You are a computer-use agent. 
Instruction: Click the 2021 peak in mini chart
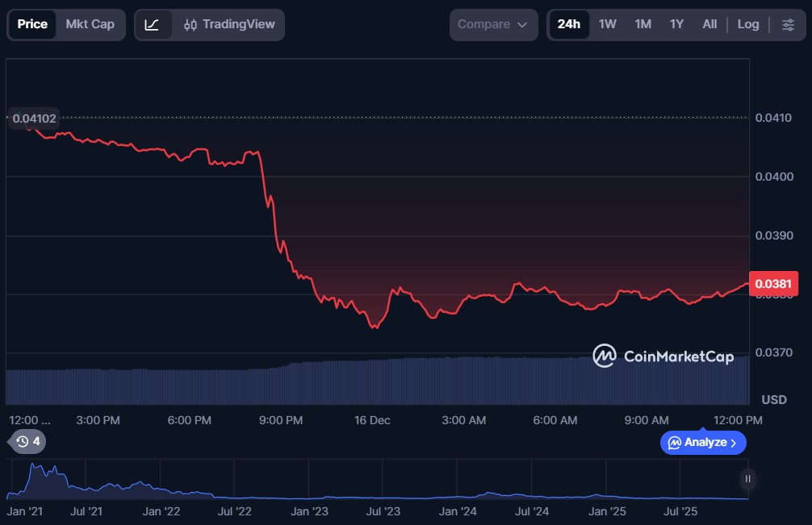[35, 467]
